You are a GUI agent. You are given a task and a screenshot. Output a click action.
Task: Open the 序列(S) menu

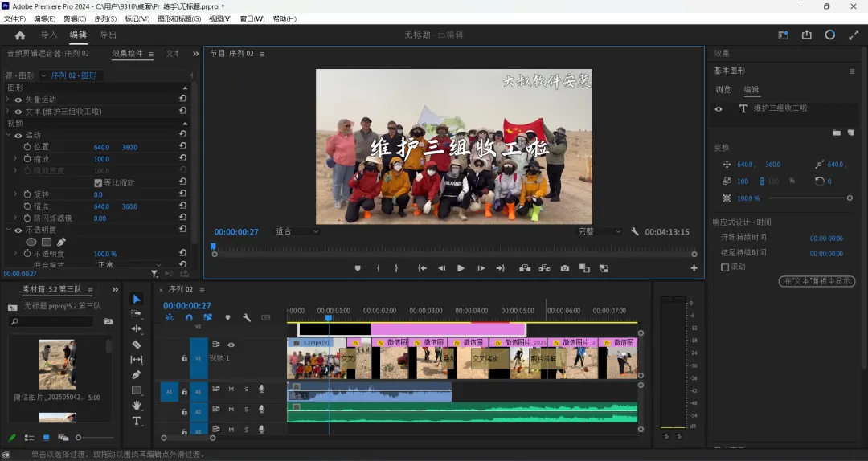pyautogui.click(x=105, y=18)
